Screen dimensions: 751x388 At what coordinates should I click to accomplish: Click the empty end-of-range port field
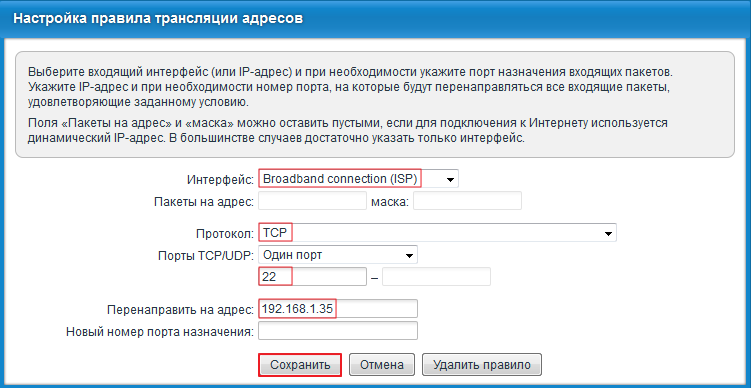pyautogui.click(x=436, y=277)
